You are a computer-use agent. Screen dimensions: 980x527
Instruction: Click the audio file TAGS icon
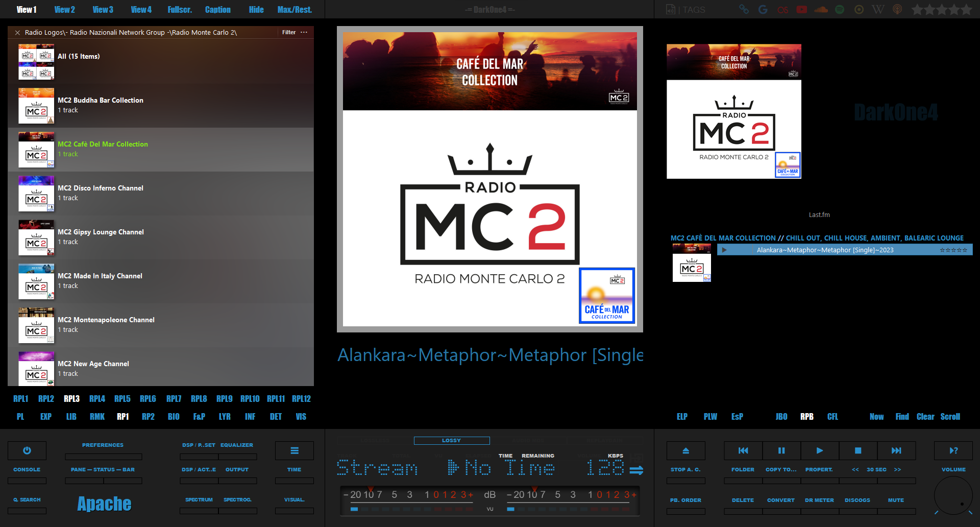[671, 9]
